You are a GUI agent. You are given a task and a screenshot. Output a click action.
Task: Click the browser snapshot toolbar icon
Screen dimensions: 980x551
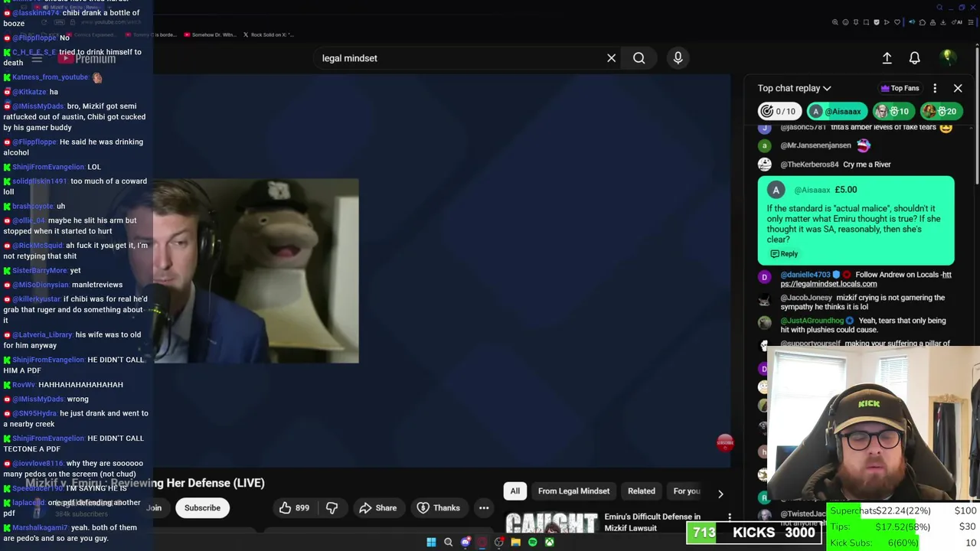(866, 22)
